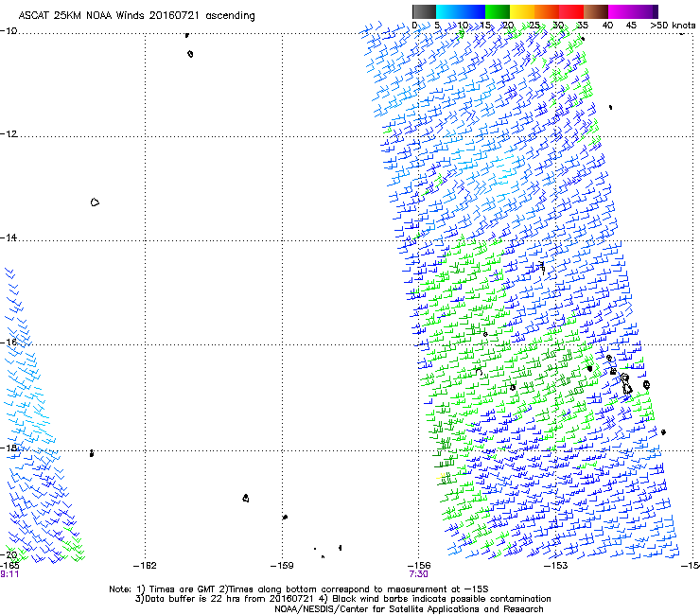Click the NOAA/NESDIS credit line

click(x=409, y=609)
